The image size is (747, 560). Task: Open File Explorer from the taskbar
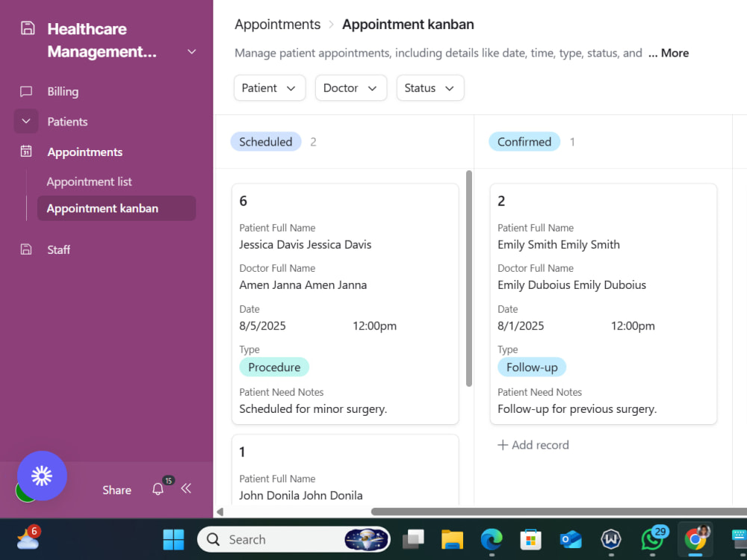click(452, 540)
